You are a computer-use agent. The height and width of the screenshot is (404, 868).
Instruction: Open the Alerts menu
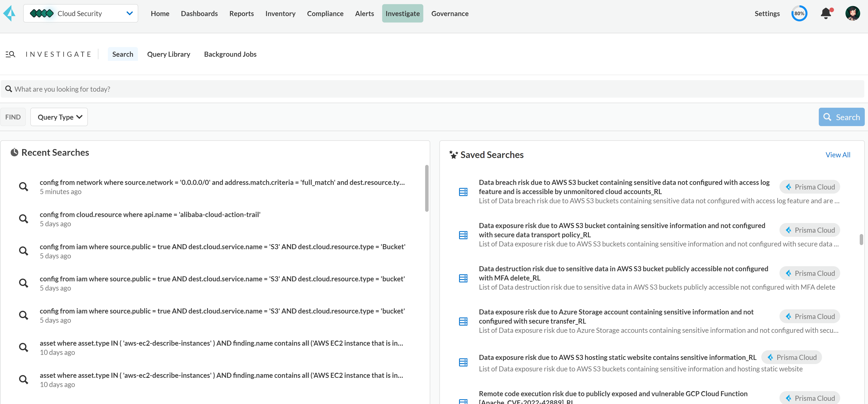click(x=365, y=14)
